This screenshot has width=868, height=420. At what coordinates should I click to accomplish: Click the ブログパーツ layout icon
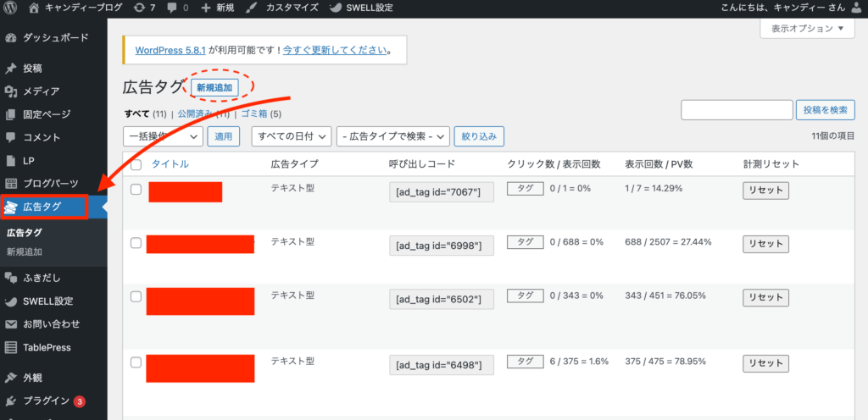click(x=11, y=184)
